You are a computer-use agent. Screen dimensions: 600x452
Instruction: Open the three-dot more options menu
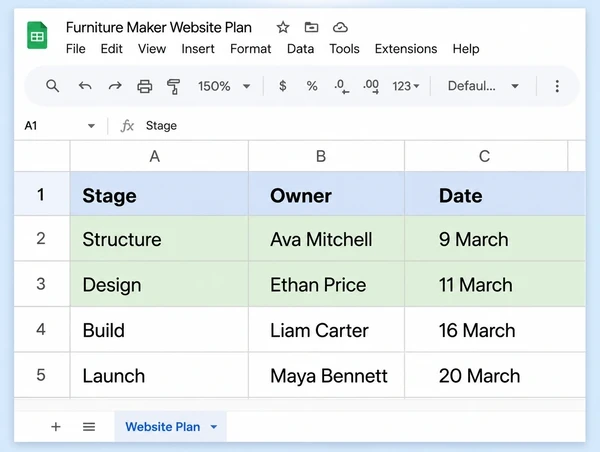557,86
